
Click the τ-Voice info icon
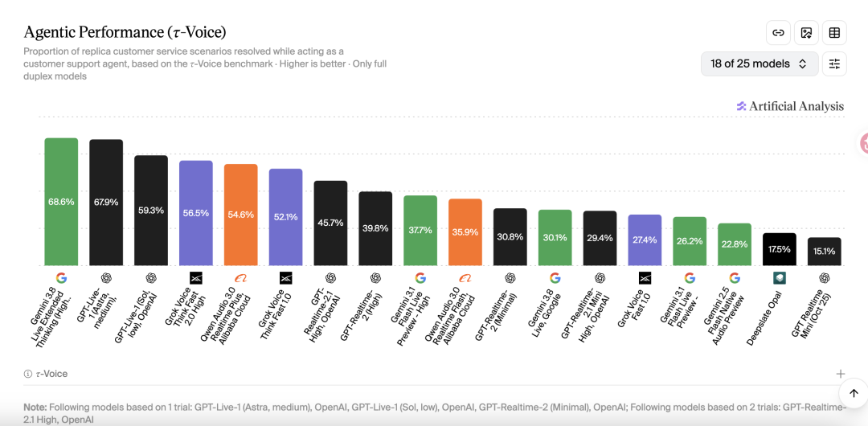[x=27, y=374]
